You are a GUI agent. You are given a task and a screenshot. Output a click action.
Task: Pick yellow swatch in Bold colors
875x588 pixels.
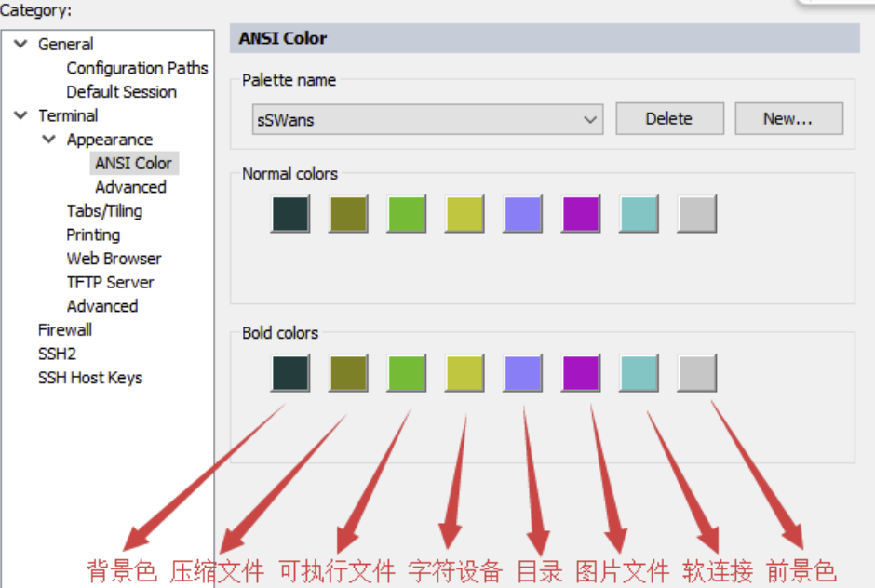tap(464, 373)
